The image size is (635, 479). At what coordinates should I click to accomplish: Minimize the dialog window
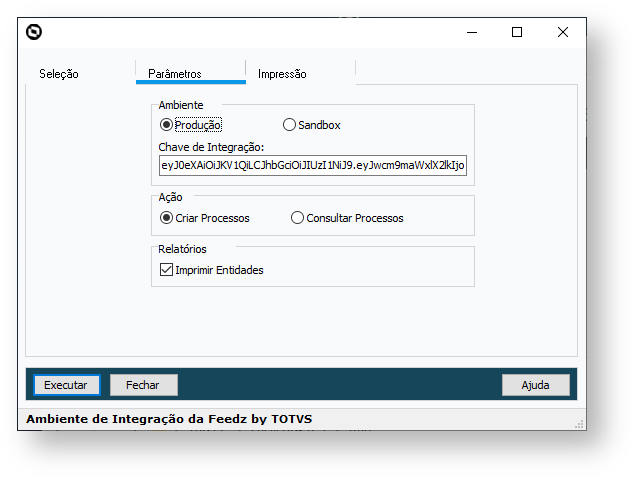(x=472, y=32)
